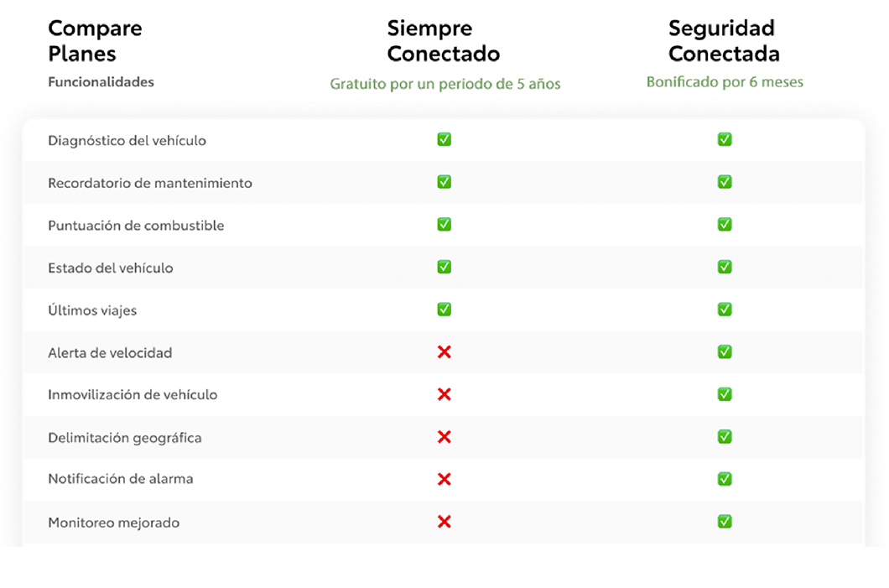Click Seguridad Conectada check for Delimitación geográfica
The width and height of the screenshot is (889, 588).
pos(725,437)
